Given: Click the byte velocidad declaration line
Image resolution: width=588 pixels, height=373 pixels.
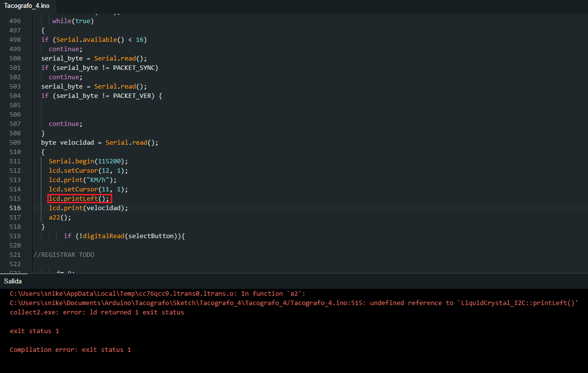Looking at the screenshot, I should click(x=99, y=143).
